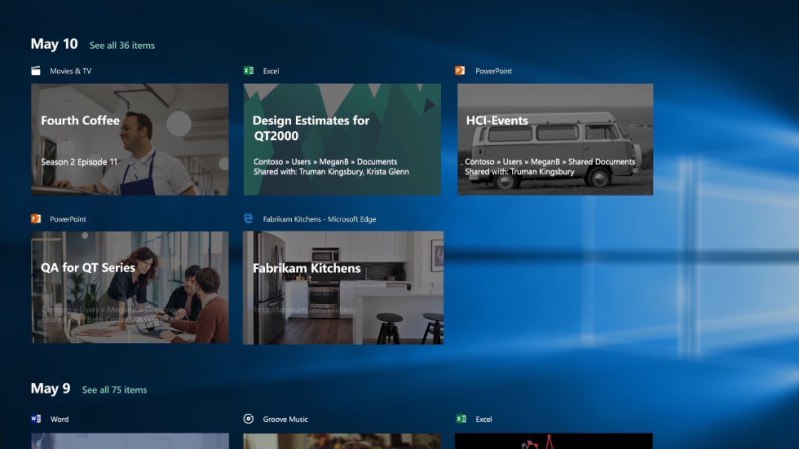Click the May 10 date heading

[54, 44]
